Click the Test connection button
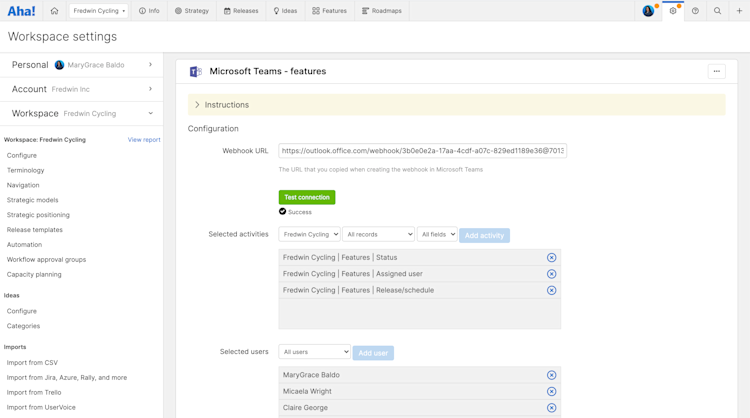This screenshot has height=418, width=750. pyautogui.click(x=307, y=197)
